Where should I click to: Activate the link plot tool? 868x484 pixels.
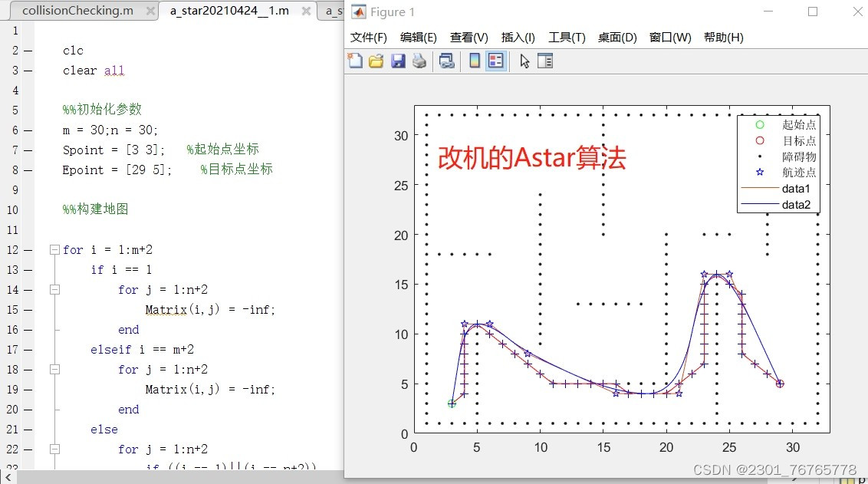coord(446,61)
